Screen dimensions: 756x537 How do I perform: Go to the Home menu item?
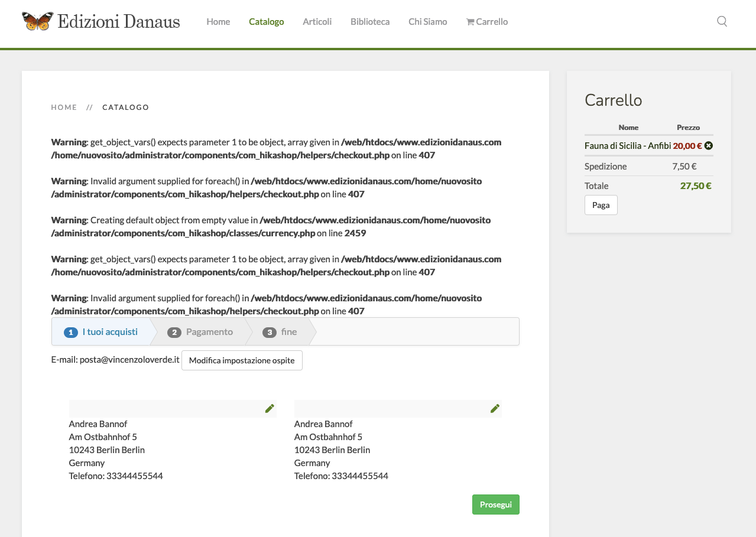(x=218, y=22)
